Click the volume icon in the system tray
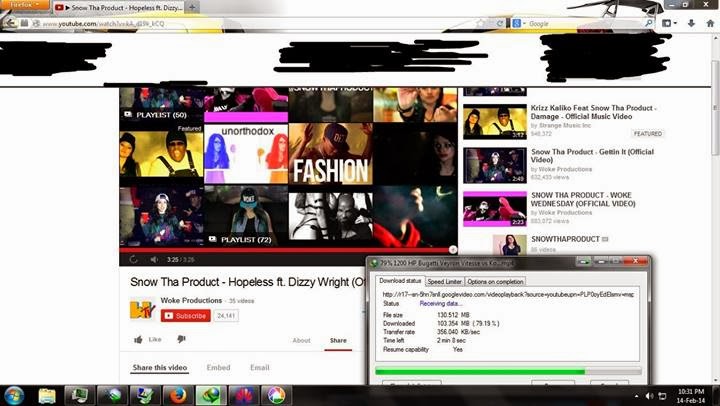 point(649,396)
